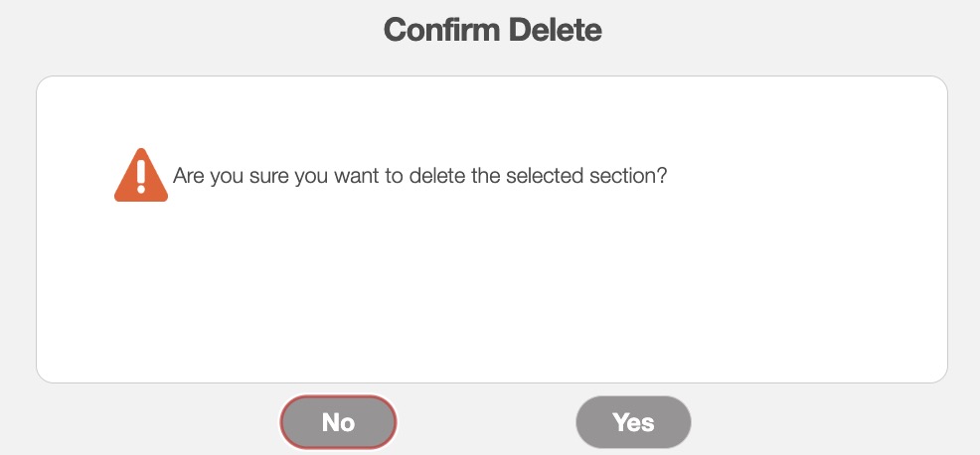Image resolution: width=980 pixels, height=455 pixels.
Task: Click the exclamation mark inside the warning triangle
Action: (141, 175)
